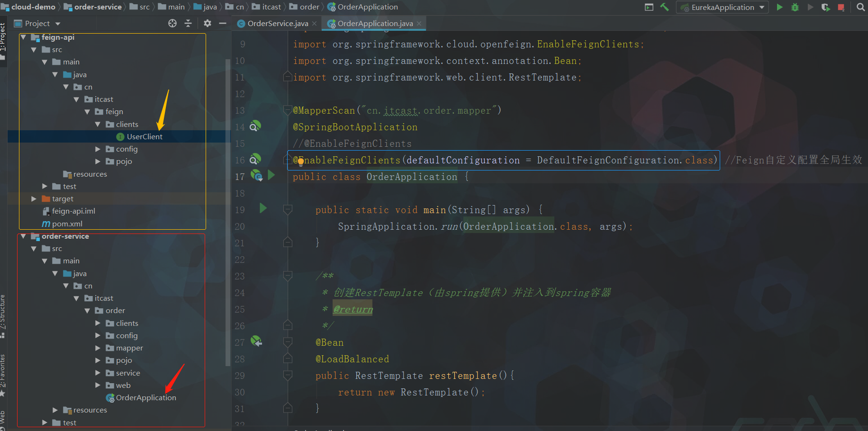Toggle the fold marker at line 27 @Bean
The image size is (868, 431).
(x=288, y=341)
